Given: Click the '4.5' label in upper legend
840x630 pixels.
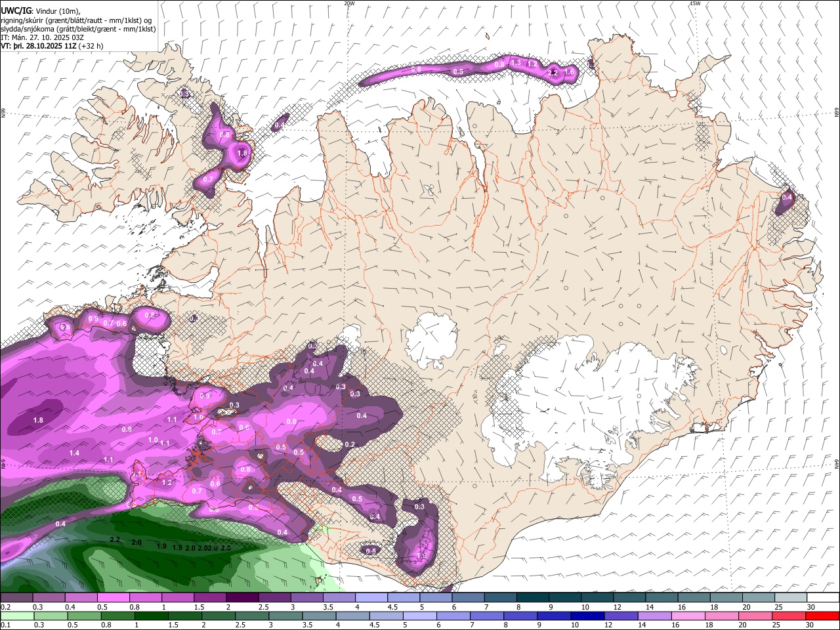Looking at the screenshot, I should (x=393, y=607).
